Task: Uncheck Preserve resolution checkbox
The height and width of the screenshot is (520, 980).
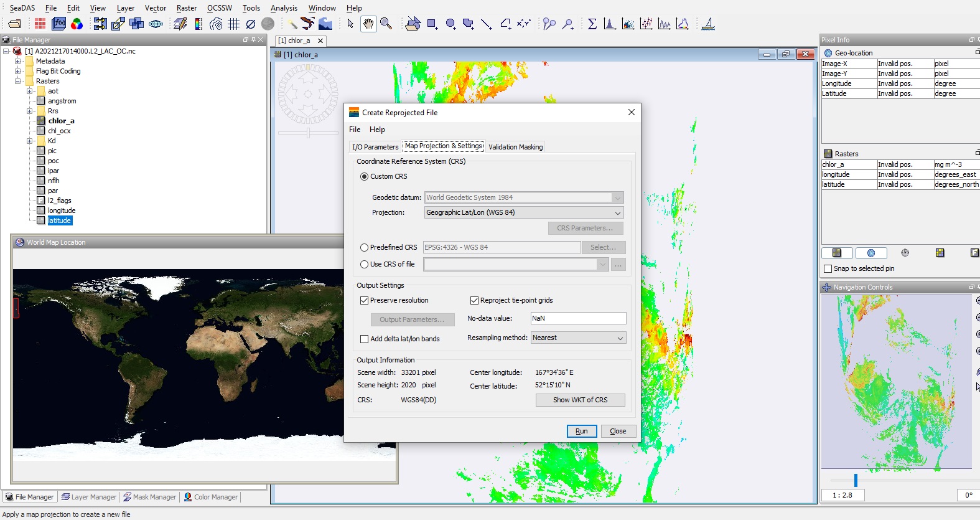Action: tap(365, 300)
